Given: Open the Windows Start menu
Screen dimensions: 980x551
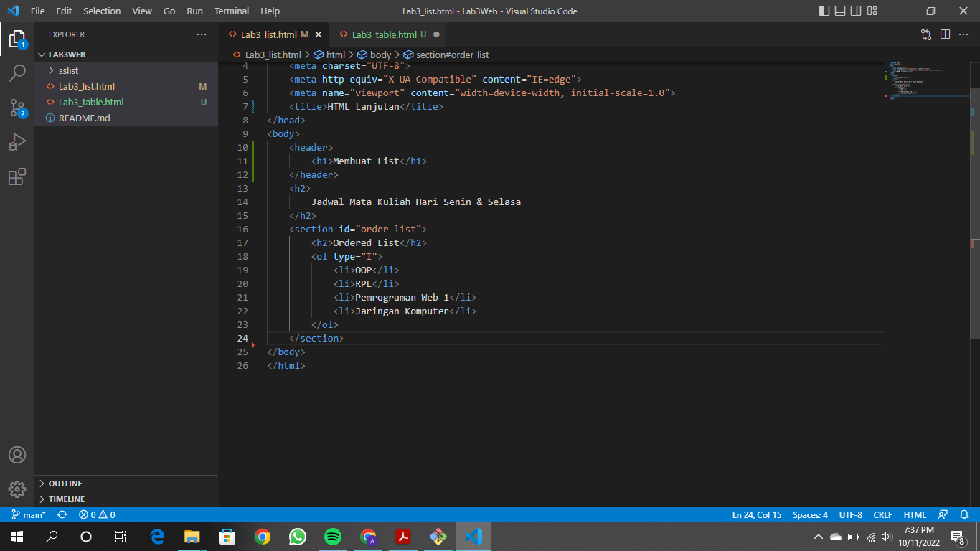Looking at the screenshot, I should 17,537.
